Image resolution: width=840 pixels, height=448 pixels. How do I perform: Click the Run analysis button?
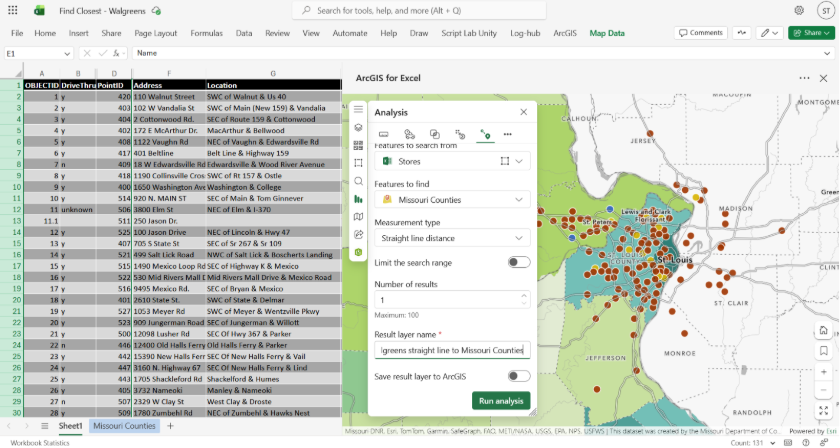501,401
